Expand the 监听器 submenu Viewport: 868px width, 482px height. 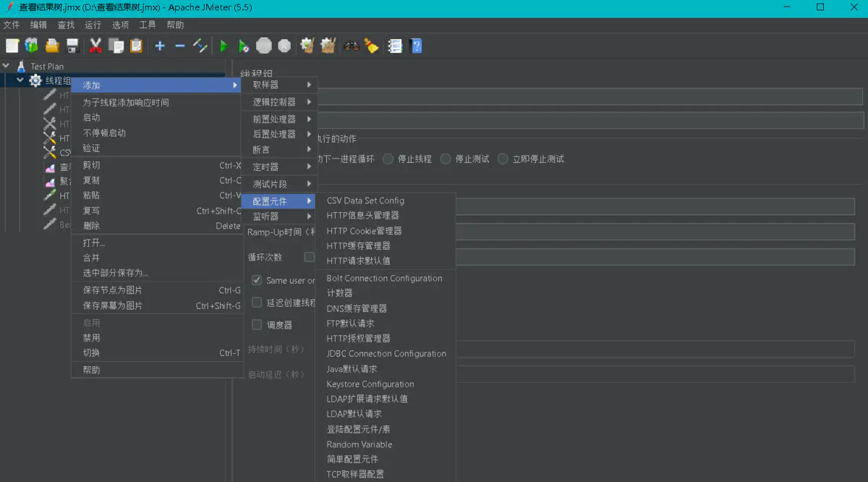(x=279, y=216)
